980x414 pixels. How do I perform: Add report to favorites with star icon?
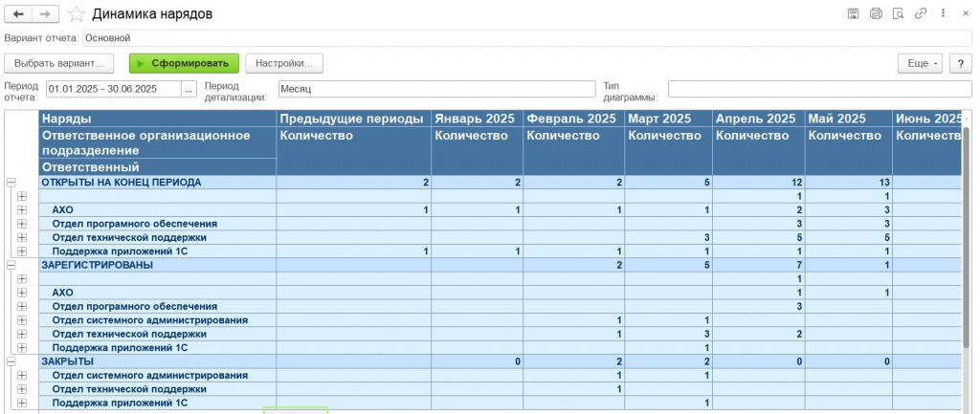(77, 13)
